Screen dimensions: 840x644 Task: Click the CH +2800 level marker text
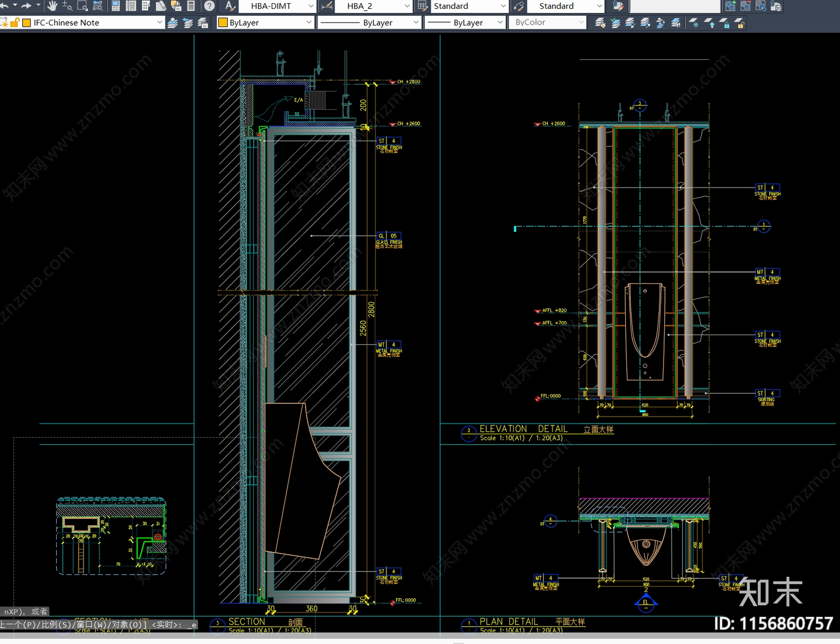click(408, 82)
